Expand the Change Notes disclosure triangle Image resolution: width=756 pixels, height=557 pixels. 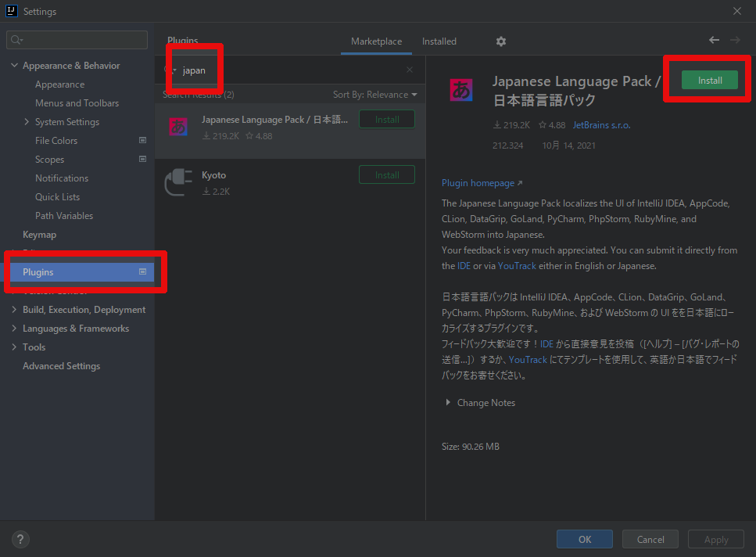pos(448,402)
